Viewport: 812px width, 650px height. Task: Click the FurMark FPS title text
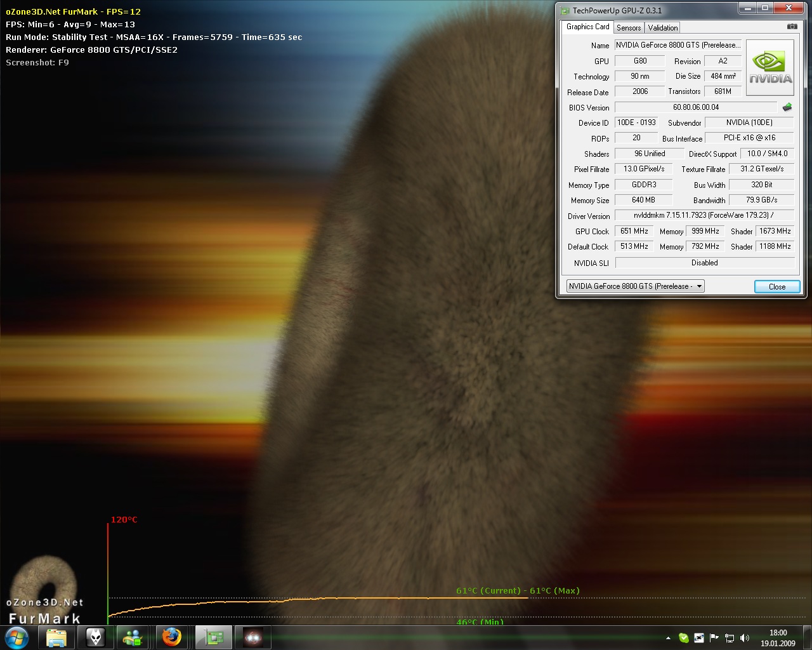coord(74,11)
